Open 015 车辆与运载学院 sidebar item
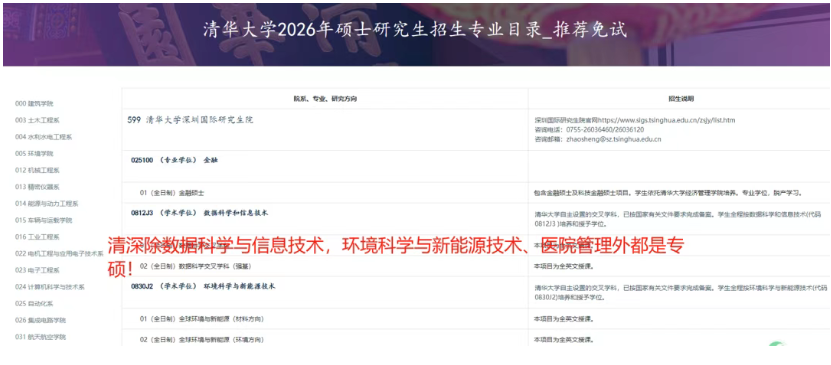This screenshot has height=365, width=831. coord(43,220)
